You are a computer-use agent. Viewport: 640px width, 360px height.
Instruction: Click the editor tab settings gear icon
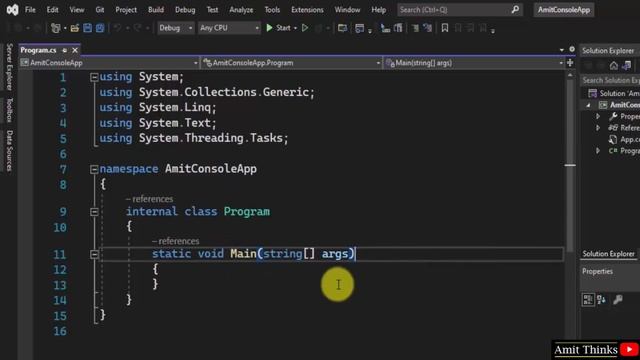pos(572,49)
